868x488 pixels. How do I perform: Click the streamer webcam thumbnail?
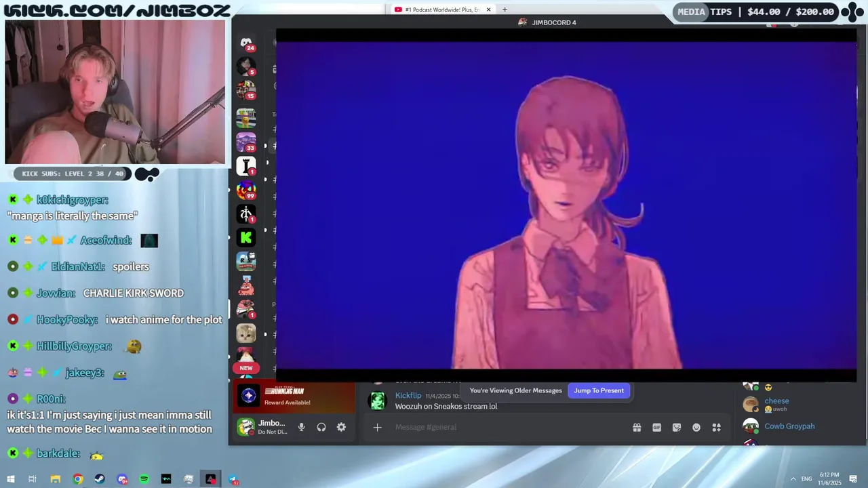tap(115, 91)
